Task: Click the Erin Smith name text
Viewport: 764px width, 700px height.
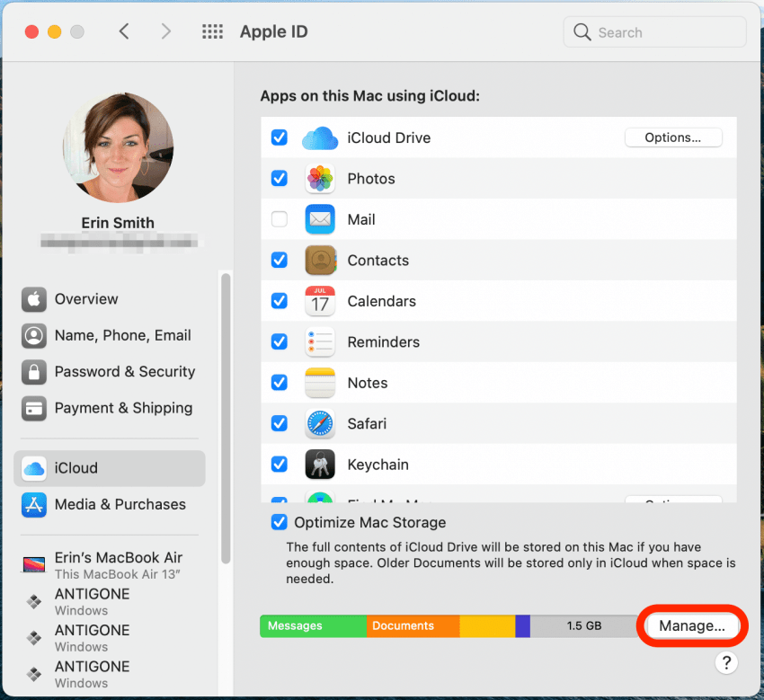Action: pos(118,223)
